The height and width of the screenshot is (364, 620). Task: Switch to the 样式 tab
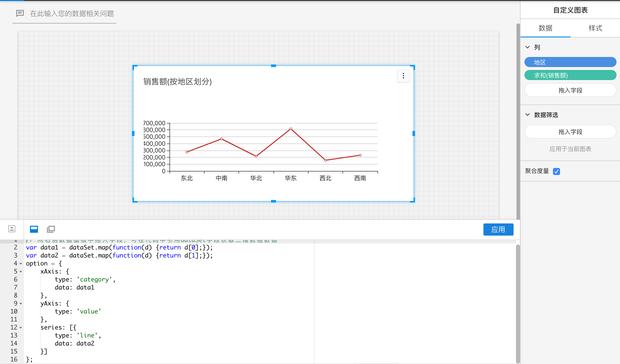[595, 28]
